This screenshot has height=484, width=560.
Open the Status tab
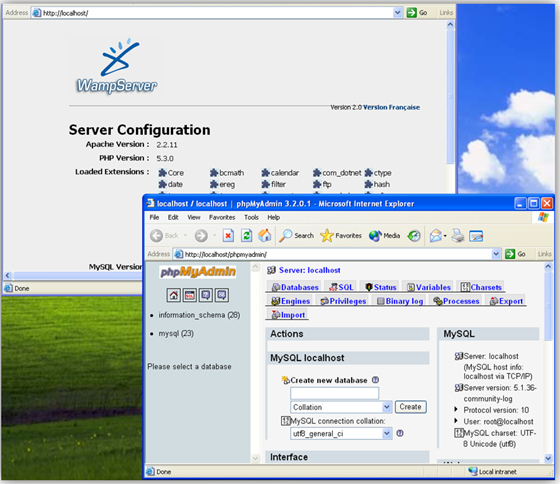coord(380,287)
